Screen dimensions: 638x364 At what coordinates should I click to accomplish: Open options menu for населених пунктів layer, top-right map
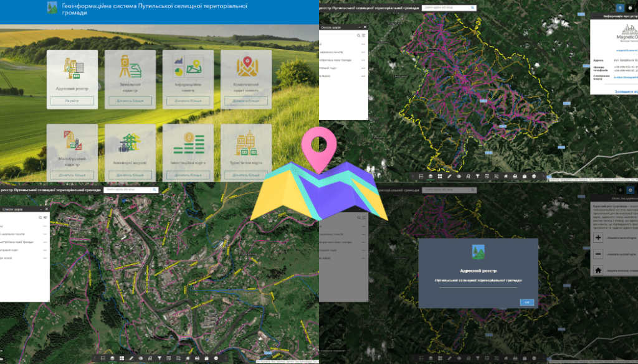coord(363,52)
